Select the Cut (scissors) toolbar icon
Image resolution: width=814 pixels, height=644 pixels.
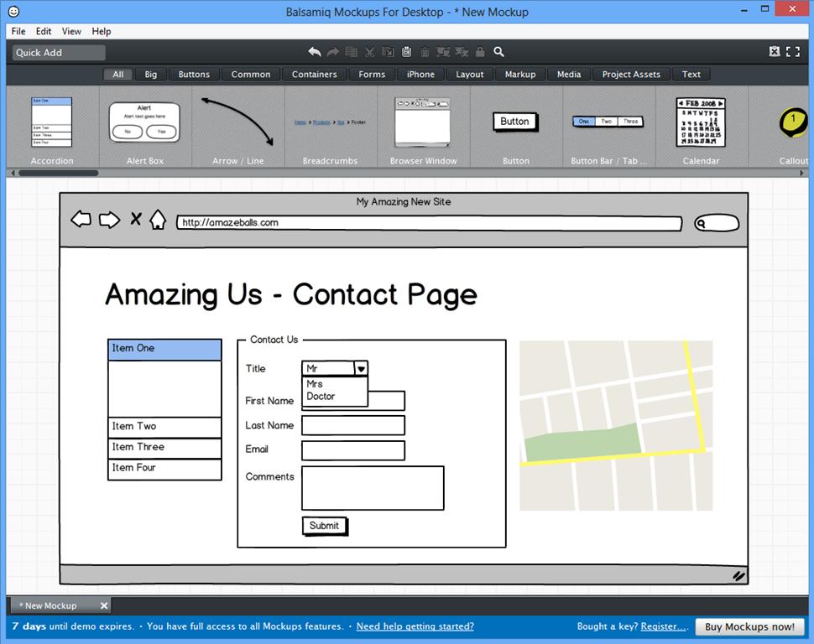(x=369, y=51)
